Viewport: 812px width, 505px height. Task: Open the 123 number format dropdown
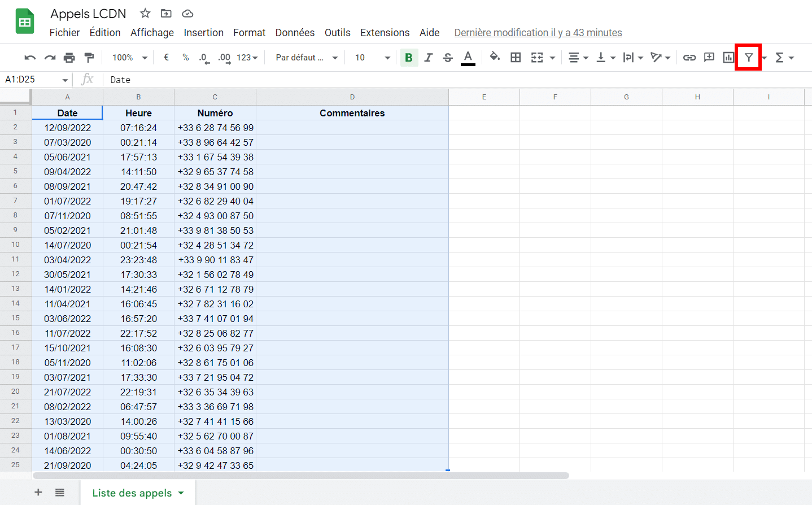point(245,57)
